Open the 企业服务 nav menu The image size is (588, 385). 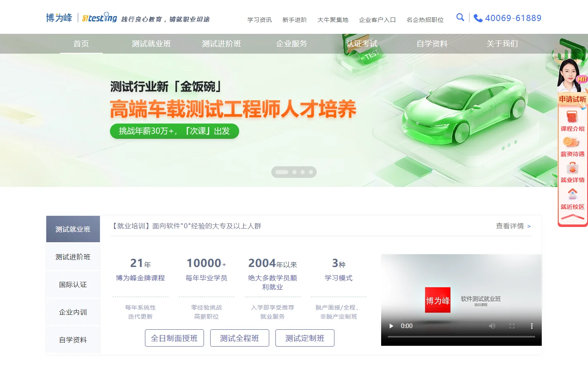tap(292, 44)
